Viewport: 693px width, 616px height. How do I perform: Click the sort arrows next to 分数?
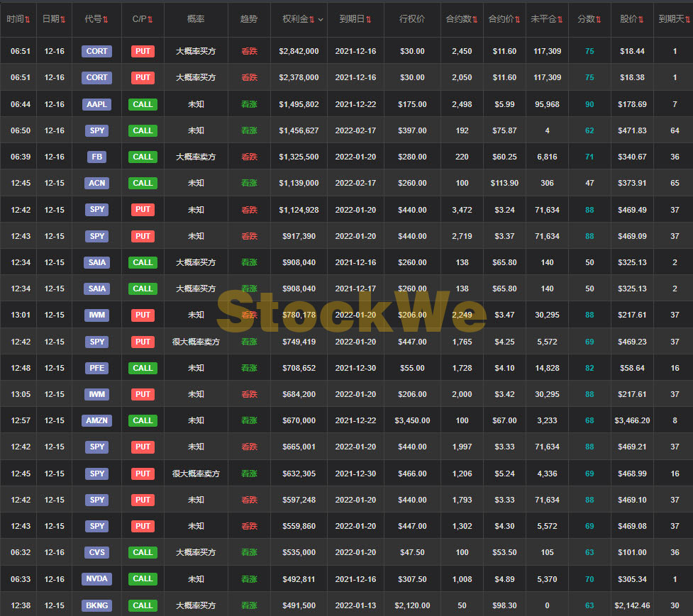[x=599, y=19]
